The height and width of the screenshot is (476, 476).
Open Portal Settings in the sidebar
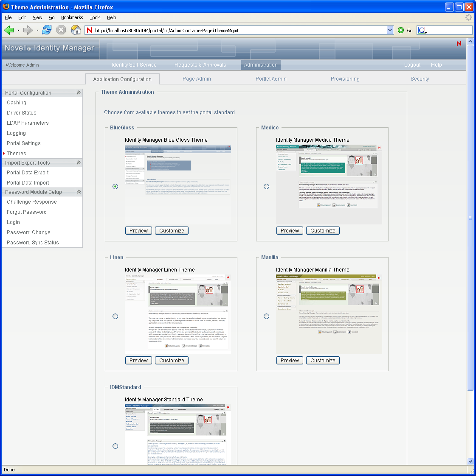(x=24, y=143)
